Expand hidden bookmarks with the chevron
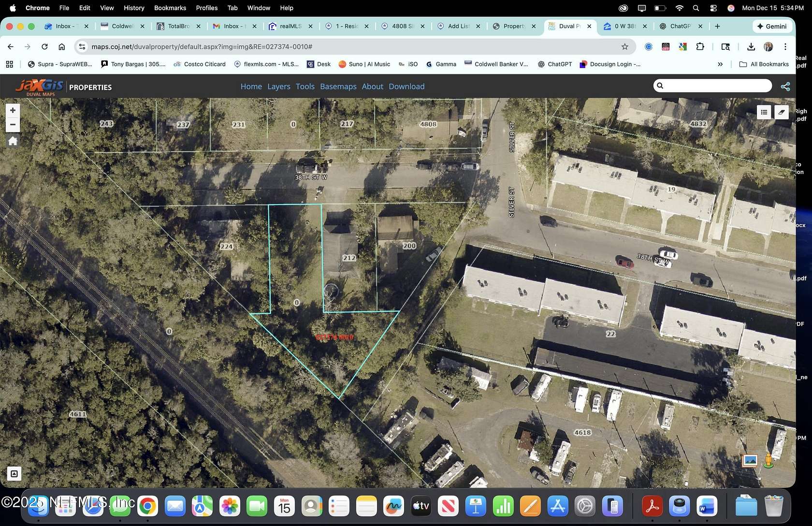812x526 pixels. tap(720, 64)
